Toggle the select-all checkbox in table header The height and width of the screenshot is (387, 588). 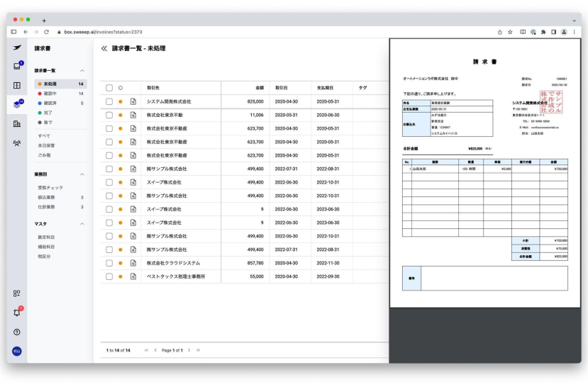click(x=109, y=88)
